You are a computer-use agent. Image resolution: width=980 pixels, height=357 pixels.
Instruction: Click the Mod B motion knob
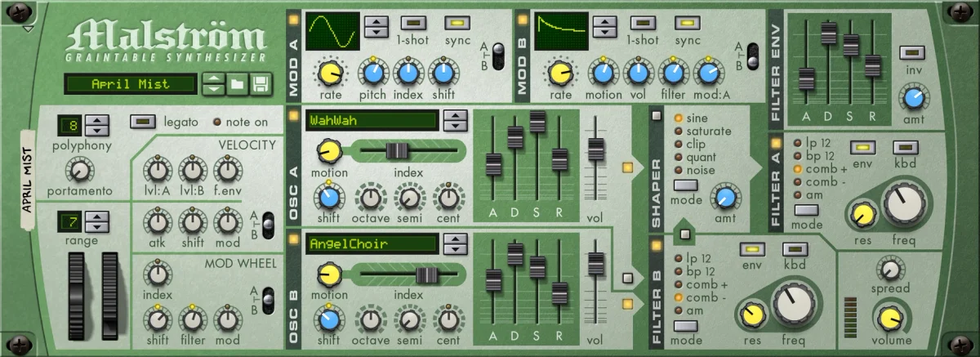pyautogui.click(x=603, y=74)
